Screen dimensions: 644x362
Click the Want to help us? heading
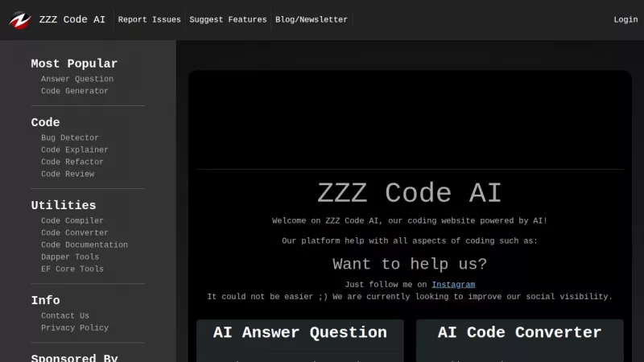pyautogui.click(x=410, y=264)
